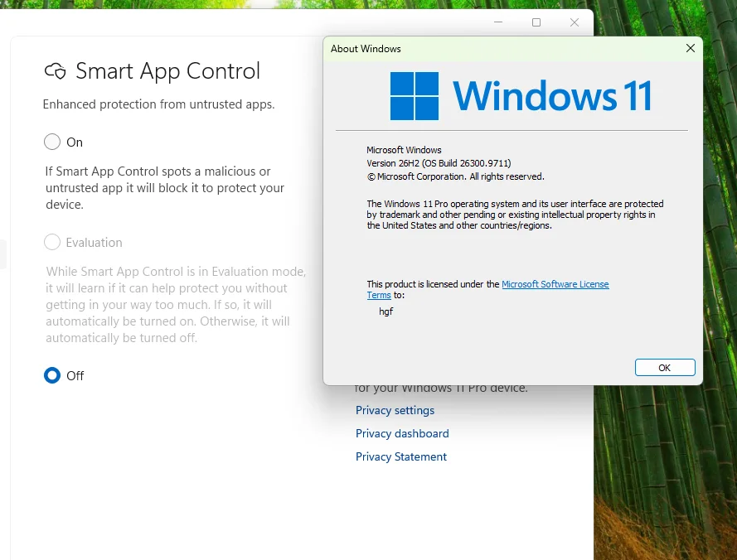Screen dimensions: 737x560
Task: Open the Privacy dashboard link
Action: click(402, 433)
